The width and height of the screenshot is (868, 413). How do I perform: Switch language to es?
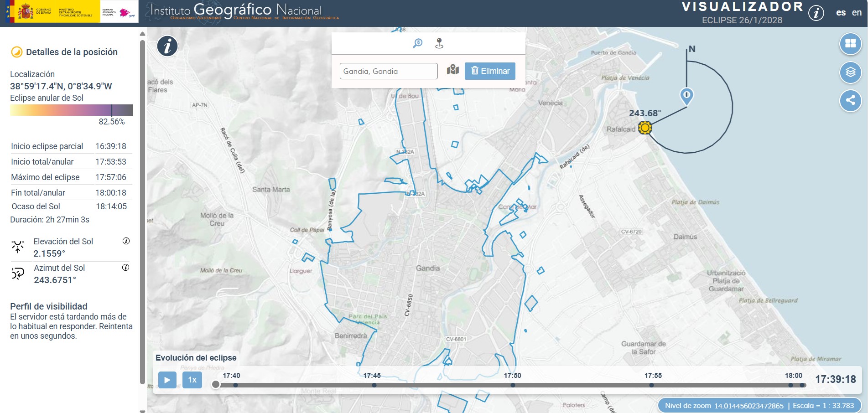pyautogui.click(x=841, y=13)
